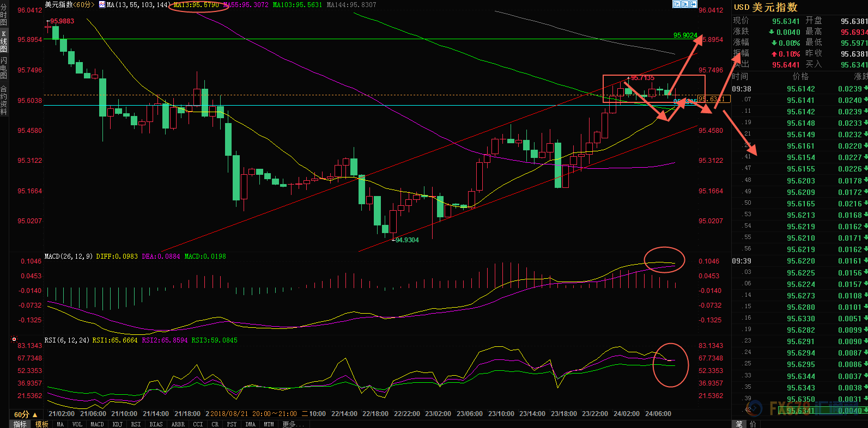Click the 美元指数<60分> chart title
This screenshot has width=868, height=428.
69,4
